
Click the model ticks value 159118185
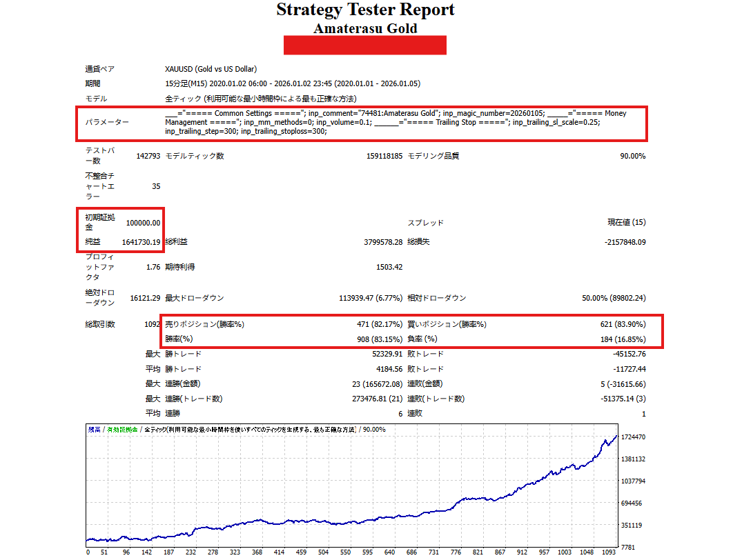tap(378, 156)
